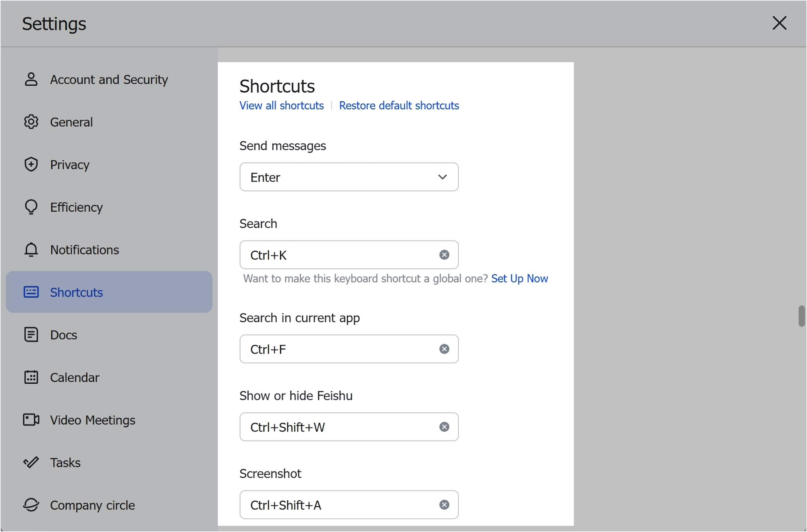The width and height of the screenshot is (807, 532).
Task: Open the Send messages Enter dropdown
Action: point(349,177)
